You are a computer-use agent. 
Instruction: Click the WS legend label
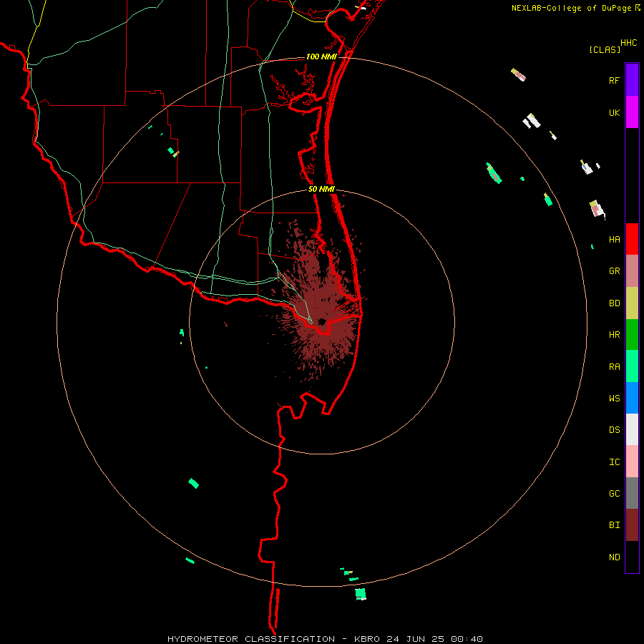614,398
